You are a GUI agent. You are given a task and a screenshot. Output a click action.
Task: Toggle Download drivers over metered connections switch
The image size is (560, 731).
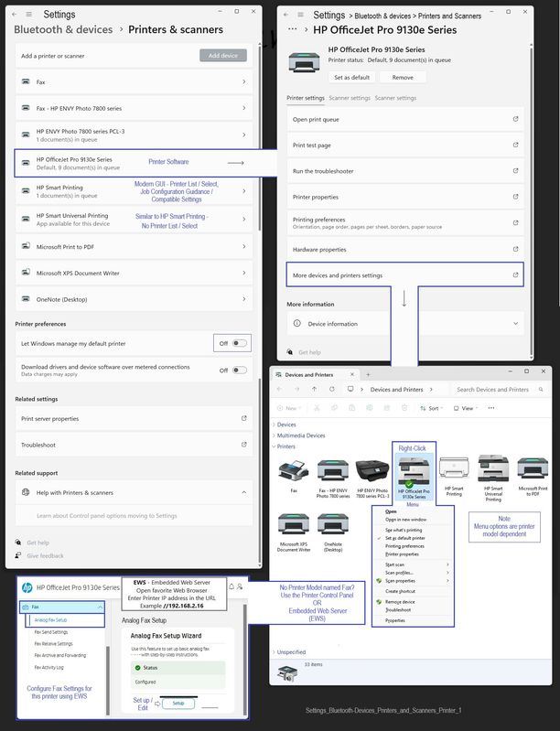coord(239,371)
